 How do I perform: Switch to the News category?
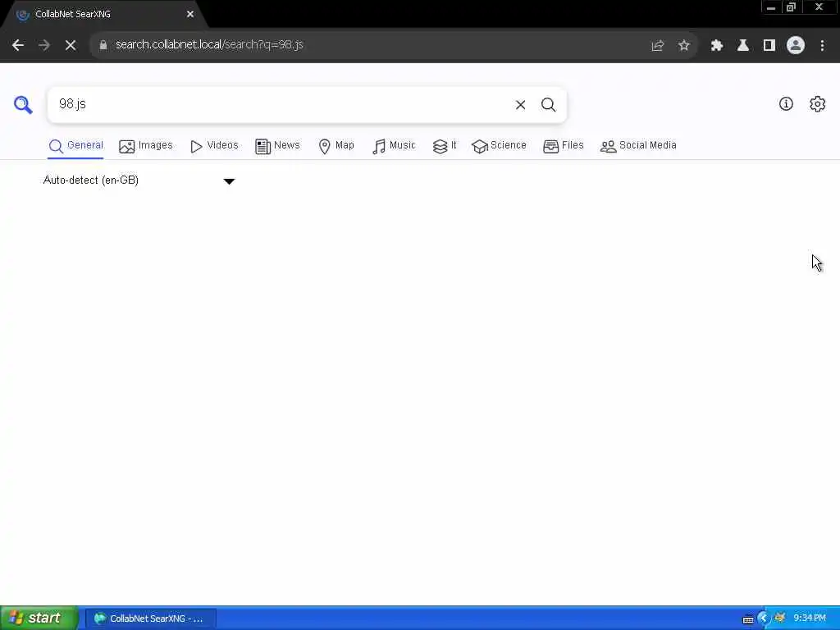pos(277,146)
